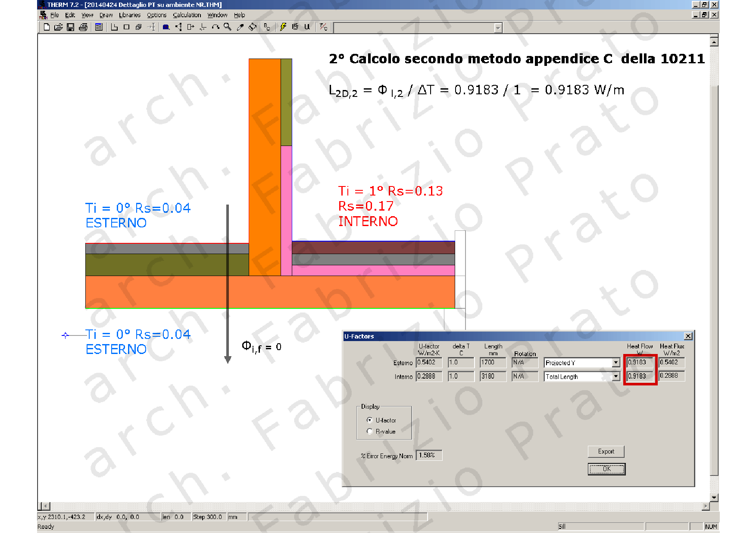Click Esterno length field 1700

(x=493, y=363)
